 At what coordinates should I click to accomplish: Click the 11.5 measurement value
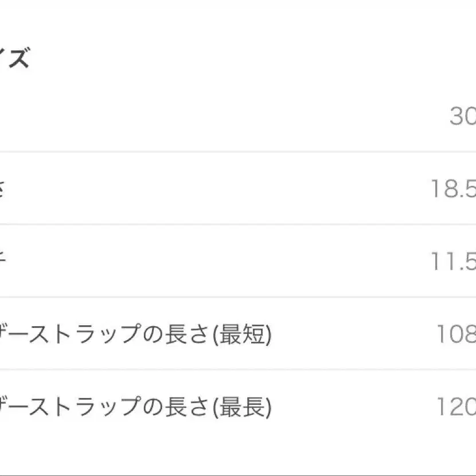(454, 262)
